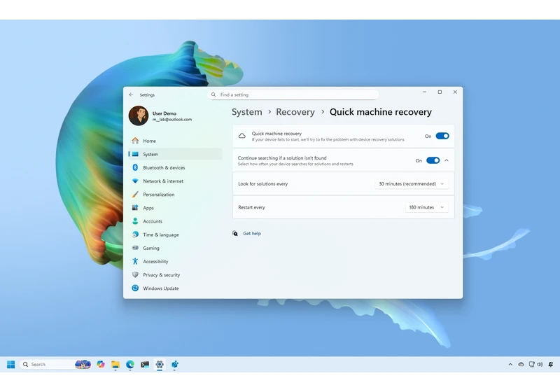This screenshot has width=560, height=392.
Task: Select Home in the sidebar
Action: [x=175, y=141]
